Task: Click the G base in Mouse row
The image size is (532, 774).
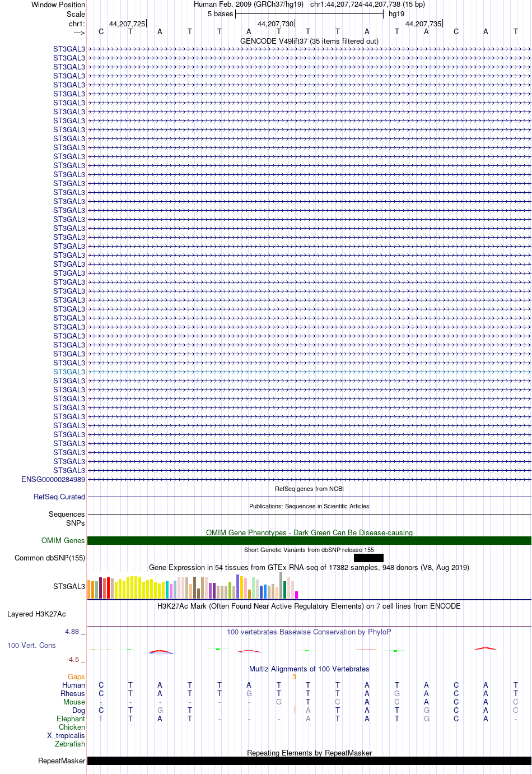Action: click(279, 702)
